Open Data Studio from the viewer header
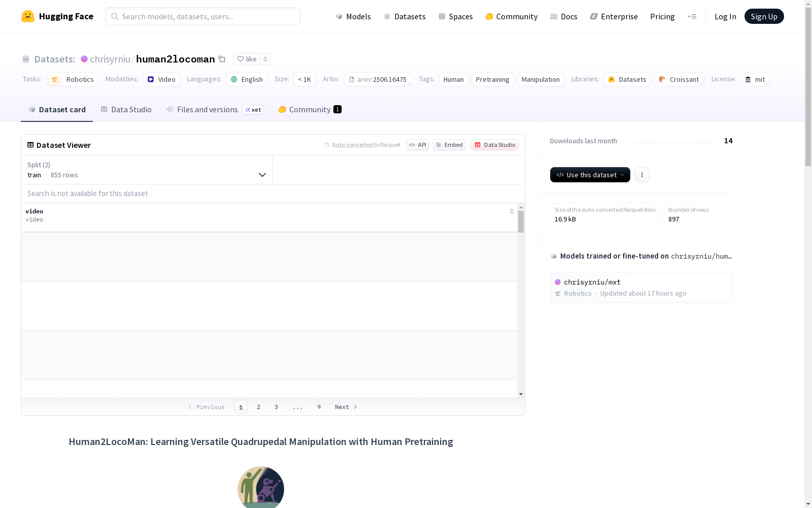812x508 pixels. [x=495, y=145]
